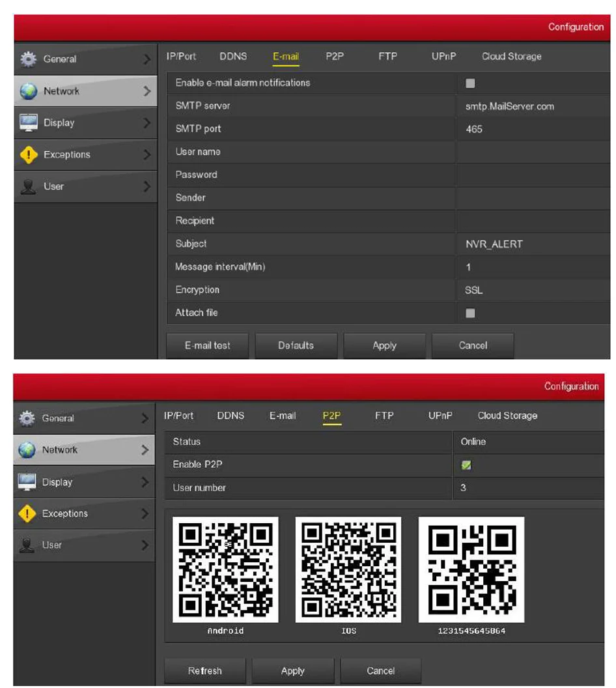Open UPnP tab in the P2P window
This screenshot has height=688, width=616.
[x=440, y=416]
